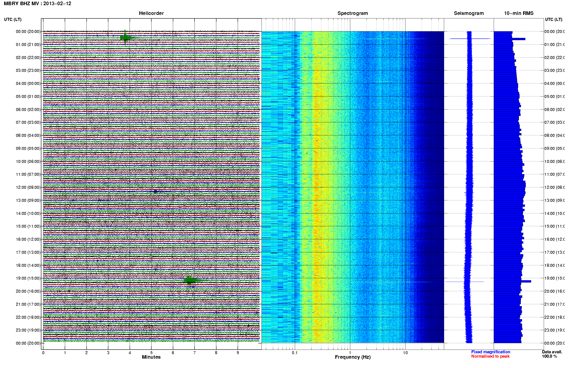Click the left time label '21:00 (17:00)'

click(28, 304)
